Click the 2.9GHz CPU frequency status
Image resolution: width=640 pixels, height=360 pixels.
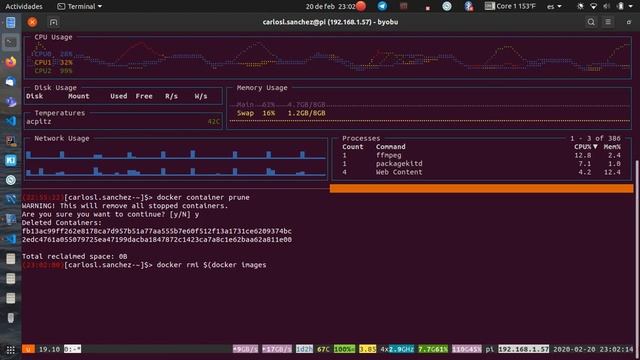(x=401, y=349)
